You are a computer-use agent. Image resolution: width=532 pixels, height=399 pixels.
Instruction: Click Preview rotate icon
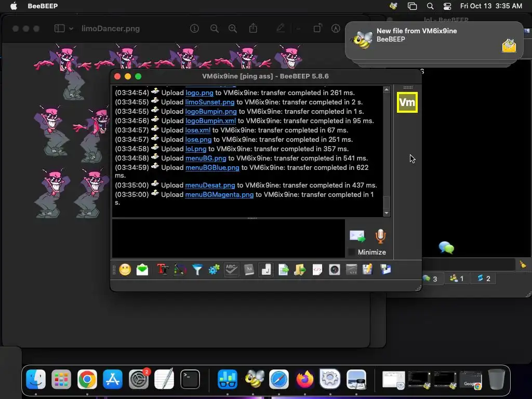click(x=317, y=28)
